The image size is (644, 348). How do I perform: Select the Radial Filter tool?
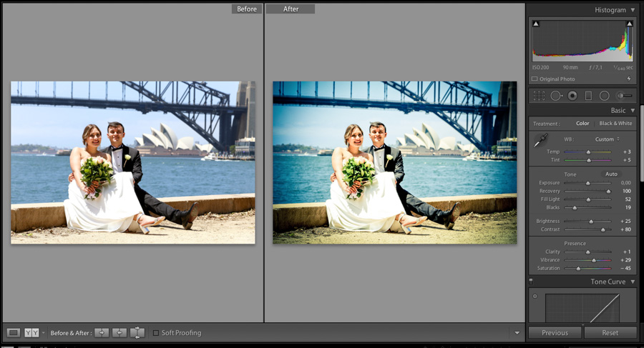604,96
